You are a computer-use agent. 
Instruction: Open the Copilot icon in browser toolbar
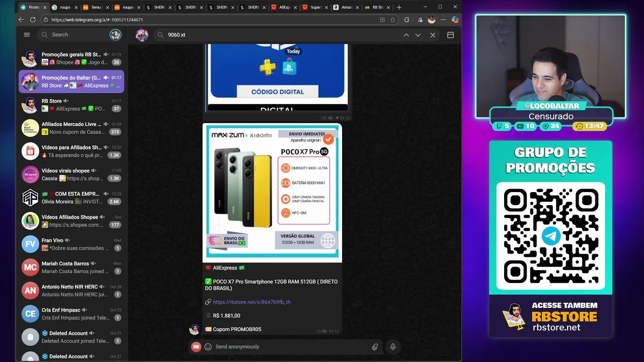pyautogui.click(x=455, y=20)
